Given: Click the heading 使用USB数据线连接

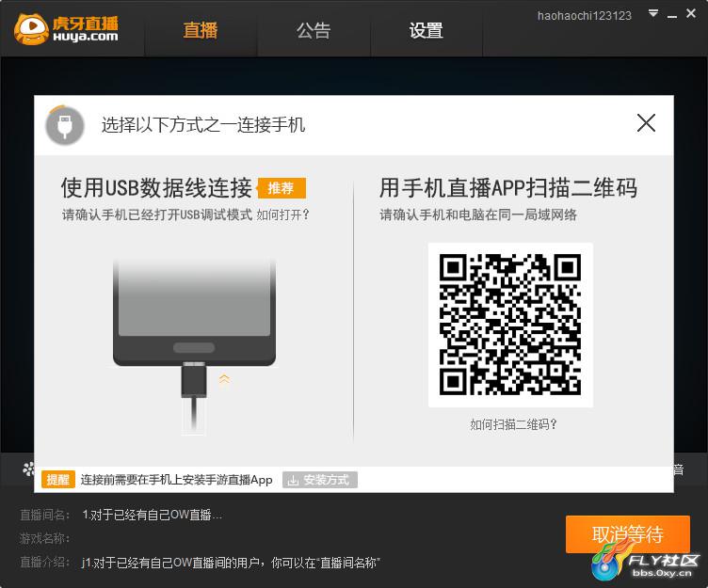Looking at the screenshot, I should coord(156,188).
